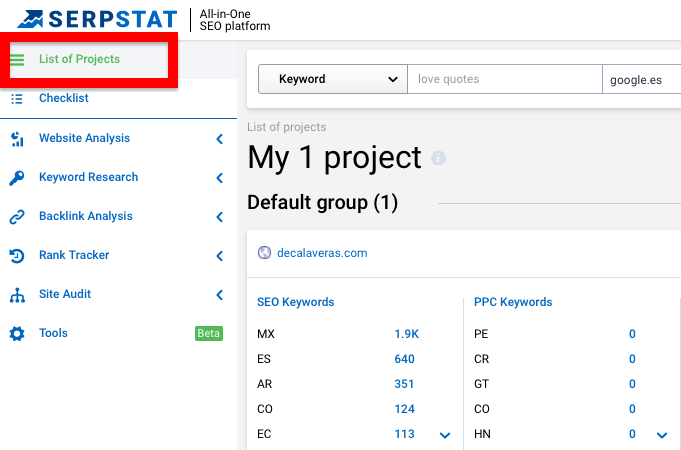Click the Keyword Research key icon
The width and height of the screenshot is (681, 450).
[x=17, y=178]
